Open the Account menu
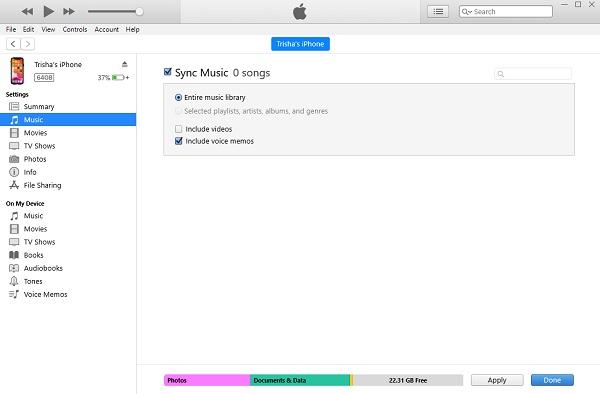 pyautogui.click(x=106, y=29)
